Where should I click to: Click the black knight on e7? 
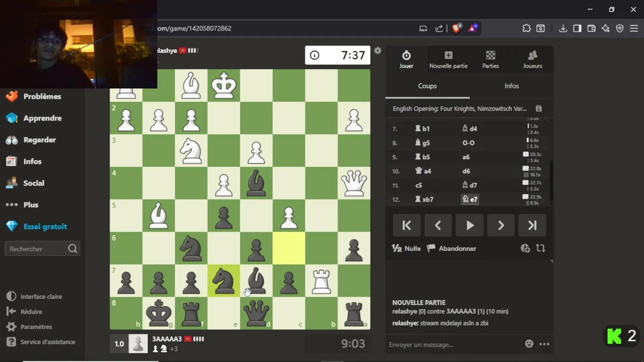click(224, 281)
